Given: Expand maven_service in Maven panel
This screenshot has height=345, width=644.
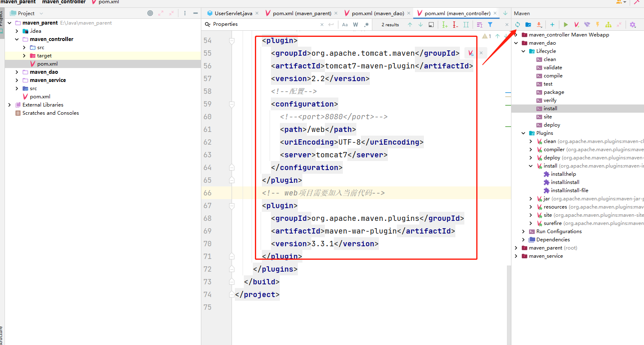Looking at the screenshot, I should point(516,256).
